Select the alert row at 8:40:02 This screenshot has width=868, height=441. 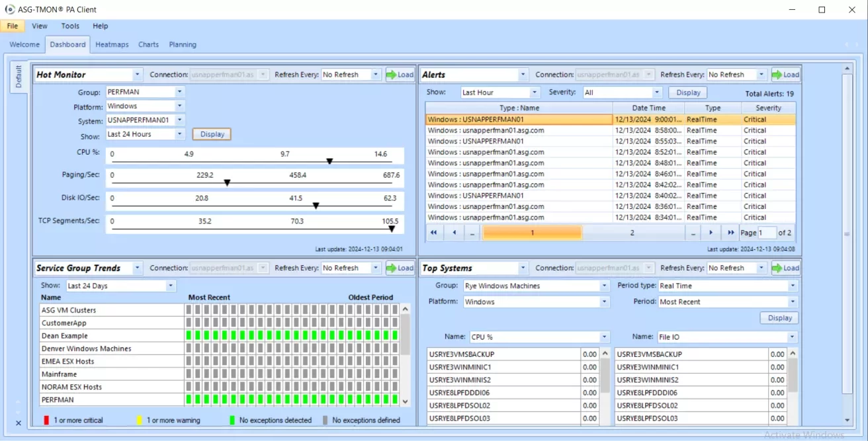(x=610, y=196)
